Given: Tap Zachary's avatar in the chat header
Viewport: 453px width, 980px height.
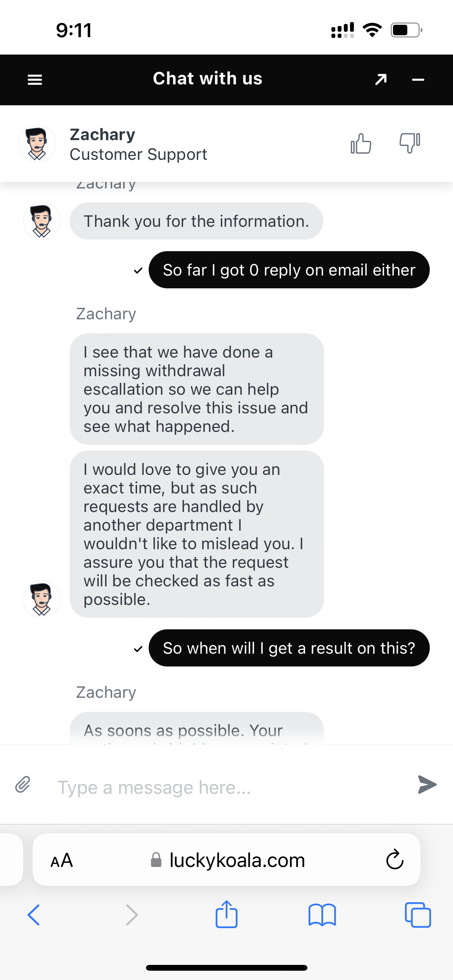Looking at the screenshot, I should (x=37, y=144).
